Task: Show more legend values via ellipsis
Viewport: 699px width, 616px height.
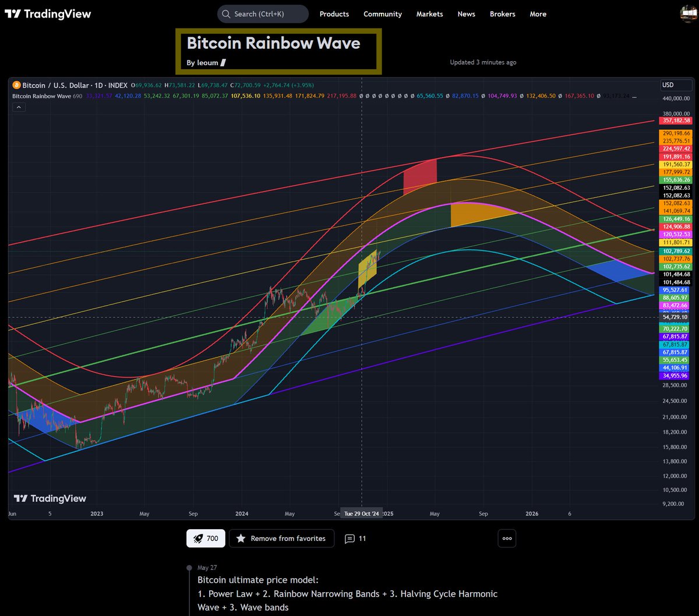Action: pyautogui.click(x=634, y=95)
